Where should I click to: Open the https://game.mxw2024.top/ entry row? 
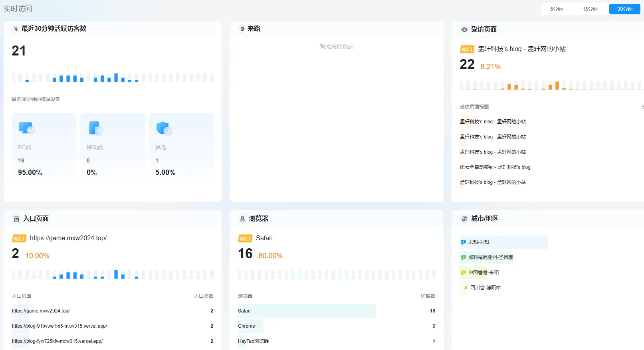41,311
